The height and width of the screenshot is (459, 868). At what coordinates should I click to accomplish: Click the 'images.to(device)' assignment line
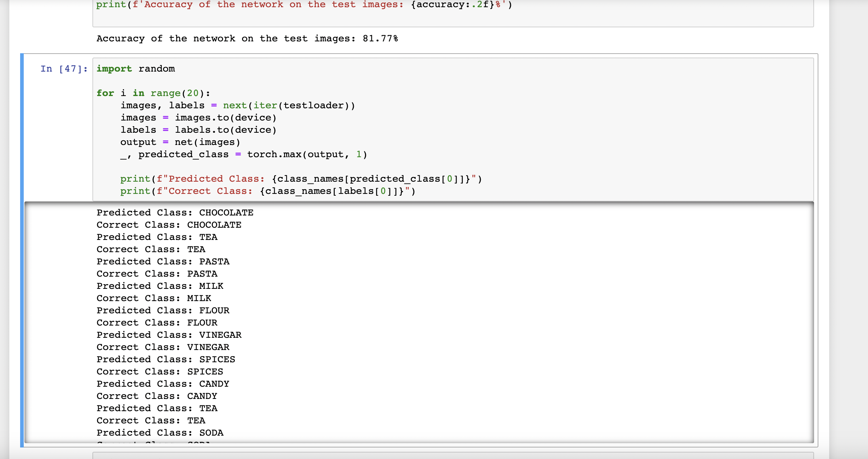(198, 118)
